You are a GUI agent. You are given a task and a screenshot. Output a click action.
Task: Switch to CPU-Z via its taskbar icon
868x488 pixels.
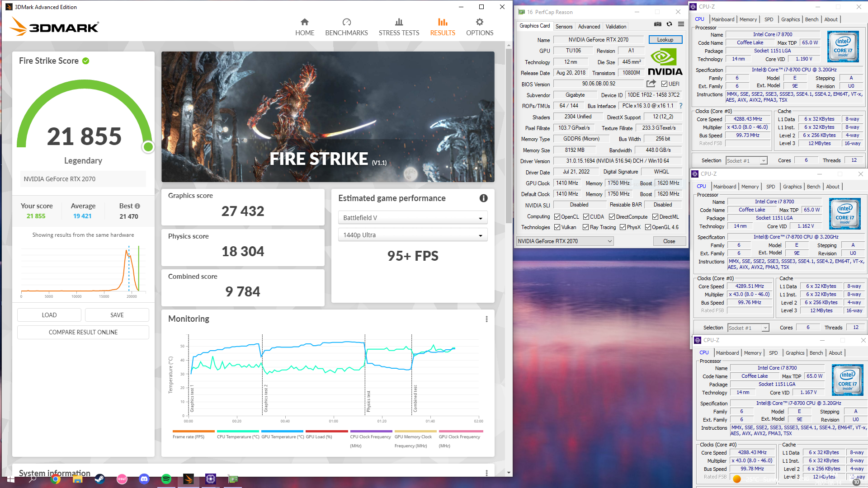(x=211, y=479)
